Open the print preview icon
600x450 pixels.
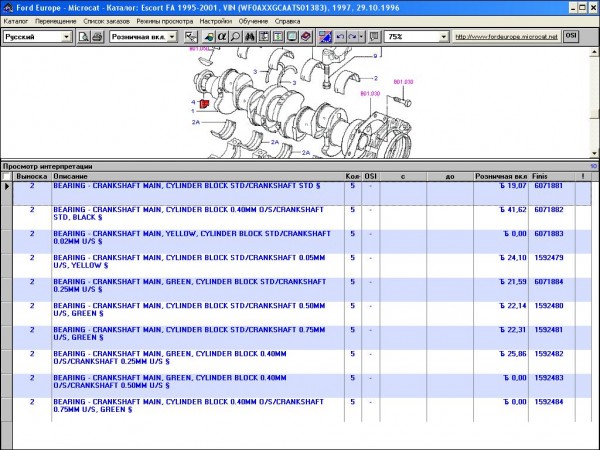(x=84, y=37)
